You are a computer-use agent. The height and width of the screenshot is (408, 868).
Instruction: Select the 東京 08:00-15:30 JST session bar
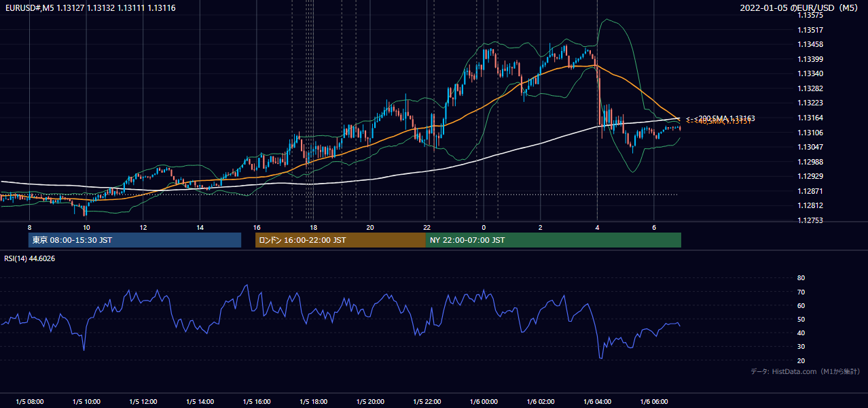tap(135, 240)
